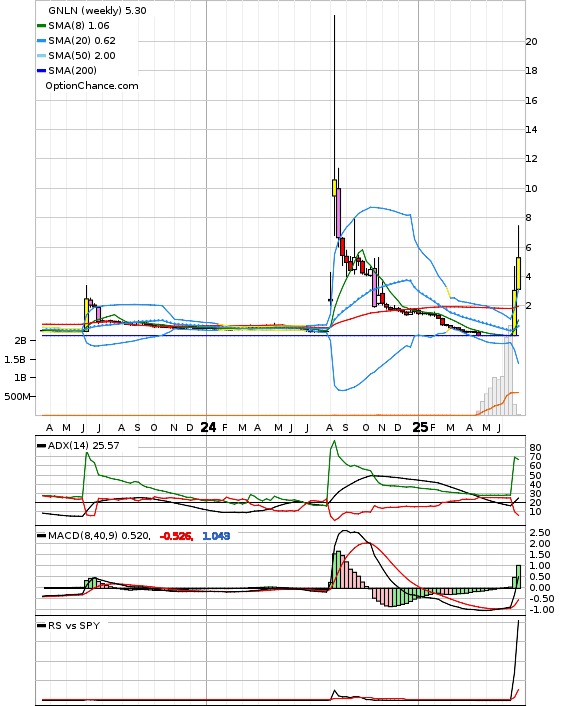Click the RS vs SPY label
The width and height of the screenshot is (566, 706).
coord(74,625)
